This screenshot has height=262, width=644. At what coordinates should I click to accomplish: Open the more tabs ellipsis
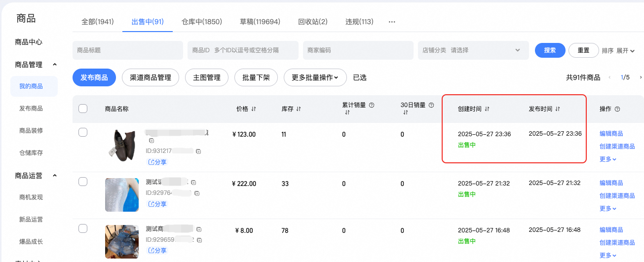(x=392, y=22)
